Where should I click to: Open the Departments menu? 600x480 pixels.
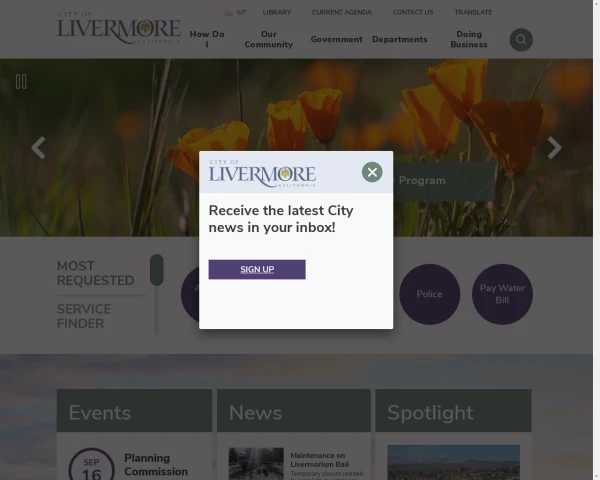click(399, 39)
